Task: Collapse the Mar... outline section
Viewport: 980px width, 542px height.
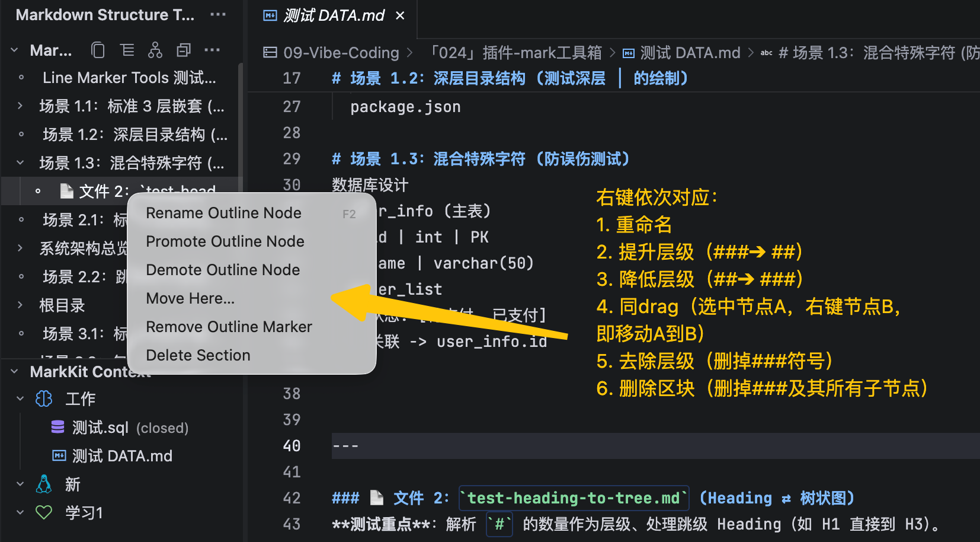Action: tap(15, 50)
